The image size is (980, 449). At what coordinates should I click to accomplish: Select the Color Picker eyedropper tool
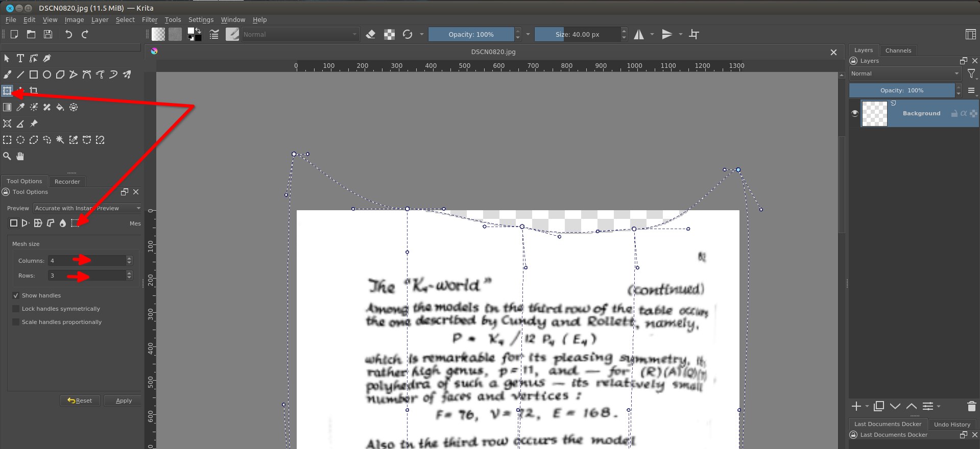[x=20, y=107]
